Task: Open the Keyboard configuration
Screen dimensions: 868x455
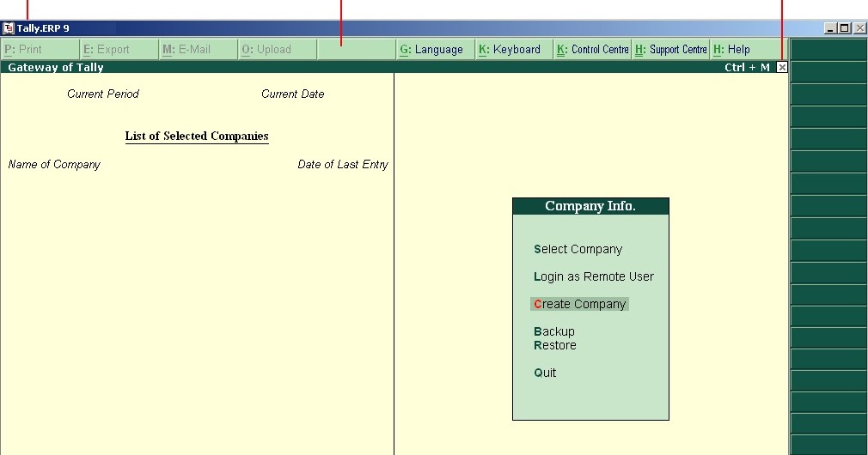Action: [x=515, y=49]
